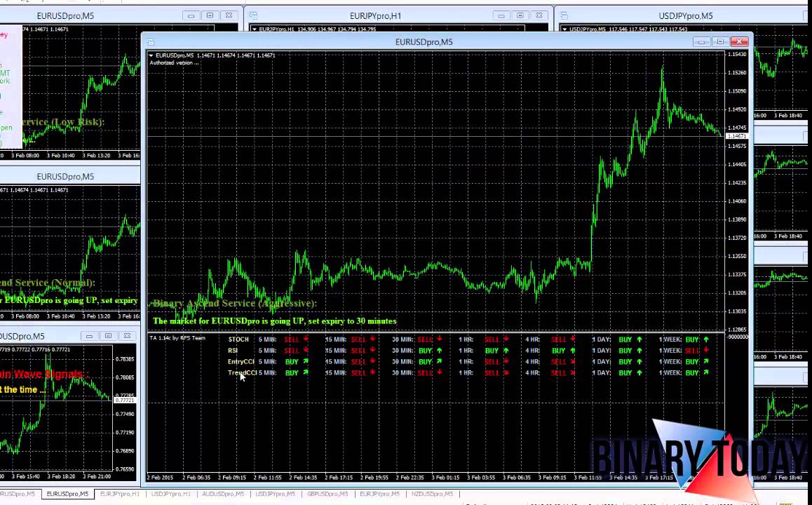This screenshot has width=812, height=505.
Task: Click the 0.77721 price marker in AUDUSD chart
Action: (x=124, y=400)
